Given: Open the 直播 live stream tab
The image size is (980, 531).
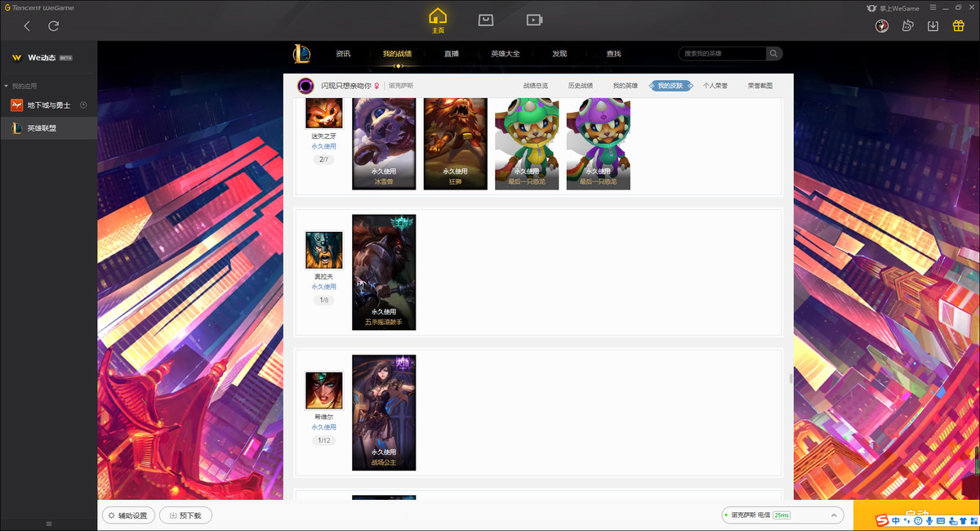Looking at the screenshot, I should (452, 54).
